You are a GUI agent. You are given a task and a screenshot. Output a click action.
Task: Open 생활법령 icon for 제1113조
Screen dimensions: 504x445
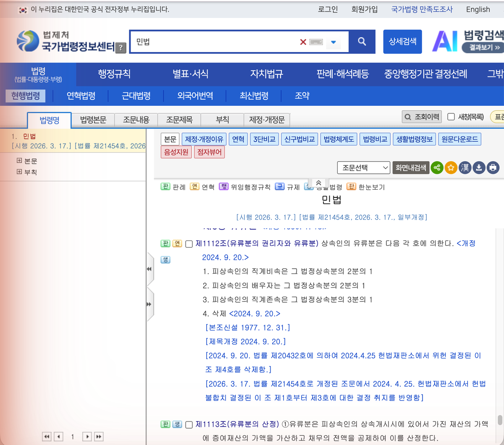(177, 424)
